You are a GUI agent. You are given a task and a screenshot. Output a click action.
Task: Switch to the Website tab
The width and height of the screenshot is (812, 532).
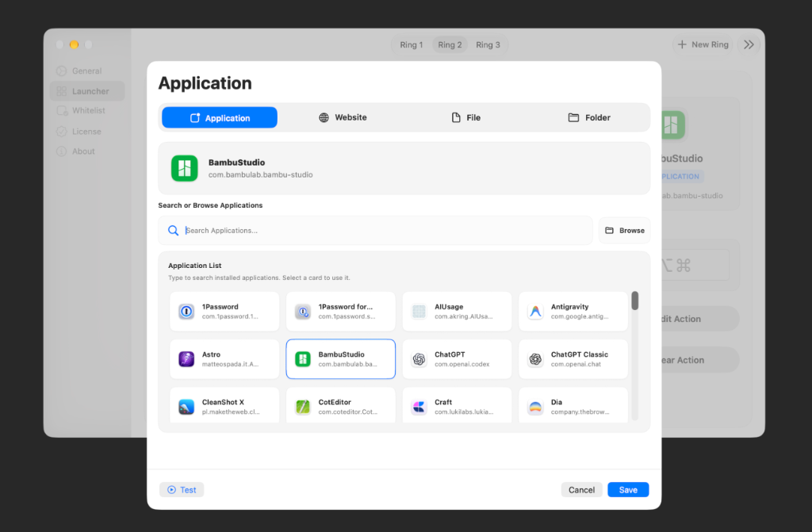click(343, 117)
